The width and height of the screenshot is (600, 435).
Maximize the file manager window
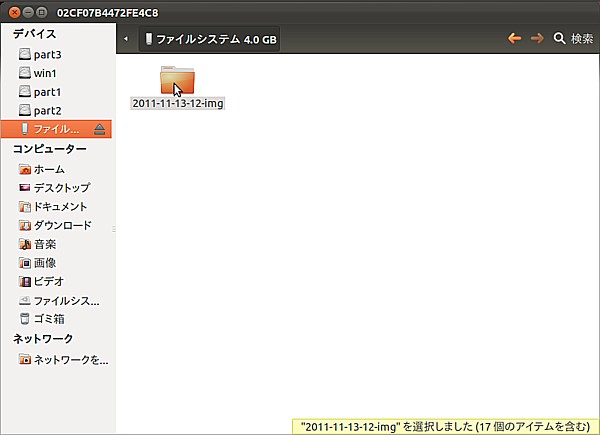(41, 12)
